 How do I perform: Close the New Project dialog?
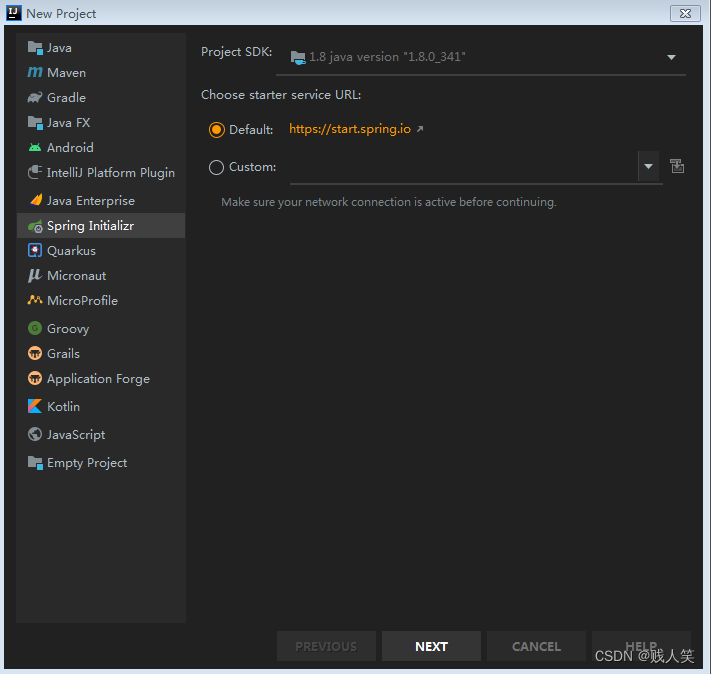685,14
